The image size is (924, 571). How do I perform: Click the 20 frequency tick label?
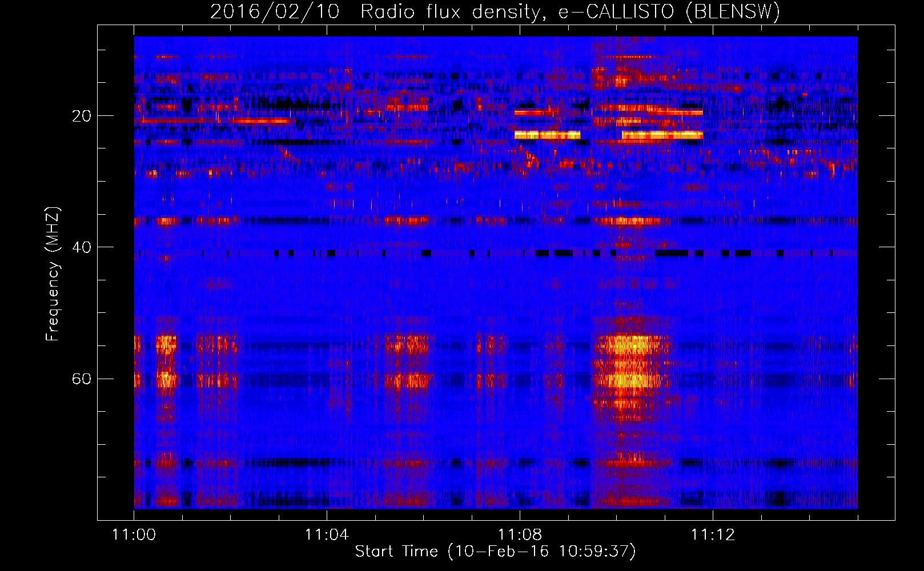[82, 116]
